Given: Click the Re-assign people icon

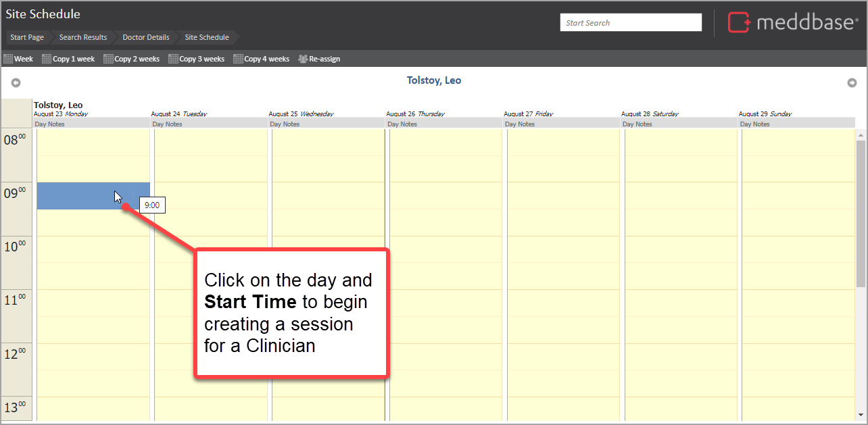Looking at the screenshot, I should (303, 59).
